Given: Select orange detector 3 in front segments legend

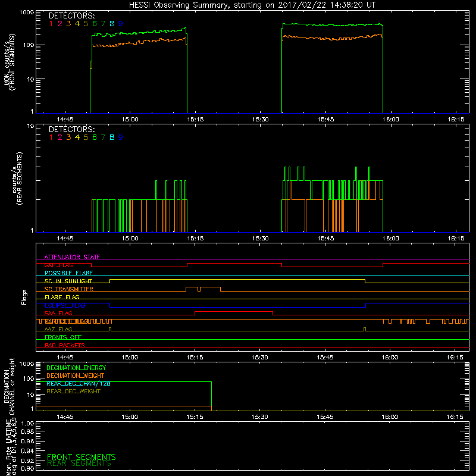Looking at the screenshot, I should coord(68,24).
